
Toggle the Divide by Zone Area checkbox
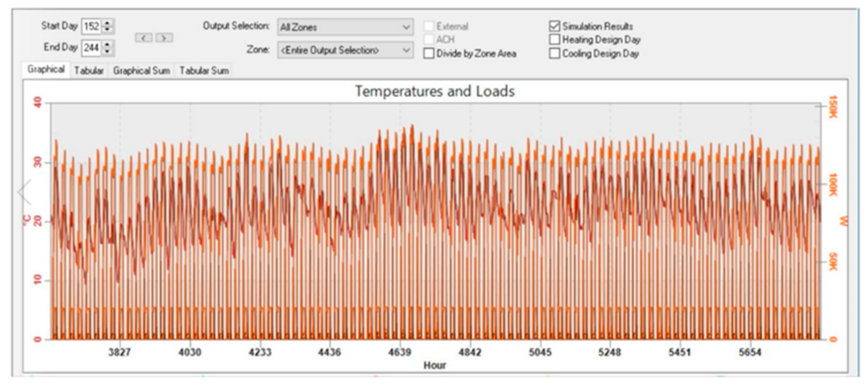(428, 54)
